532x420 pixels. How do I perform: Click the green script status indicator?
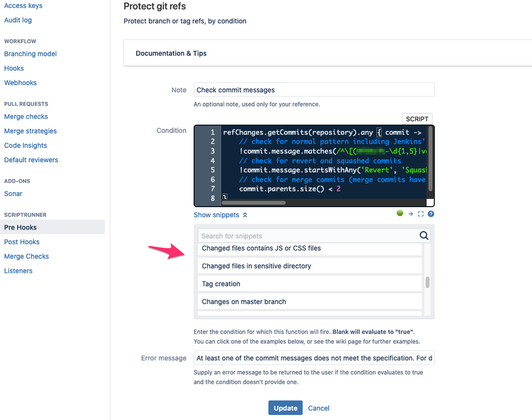400,213
